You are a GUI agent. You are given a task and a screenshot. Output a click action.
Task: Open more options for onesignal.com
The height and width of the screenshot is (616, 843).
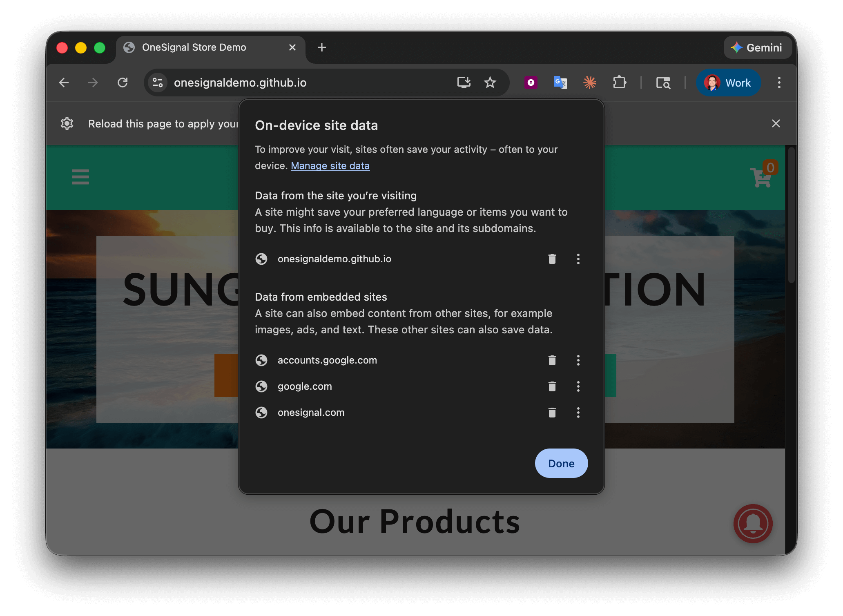[x=578, y=413]
